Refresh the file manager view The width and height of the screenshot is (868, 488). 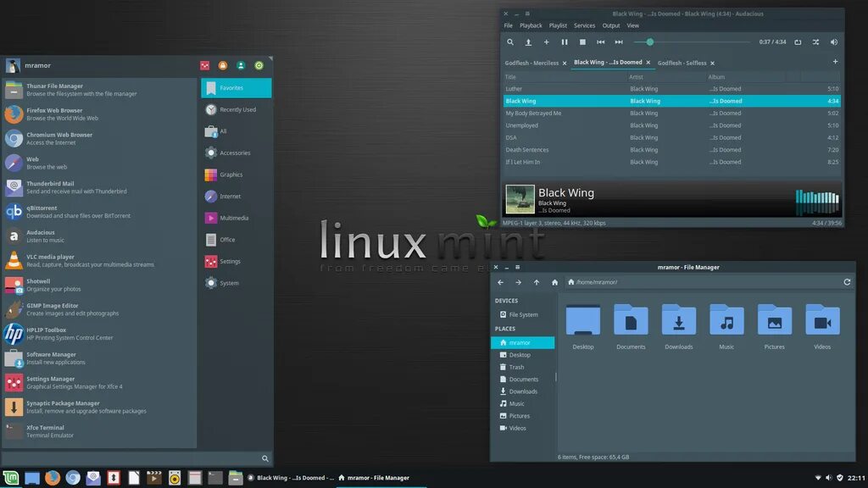pyautogui.click(x=846, y=282)
